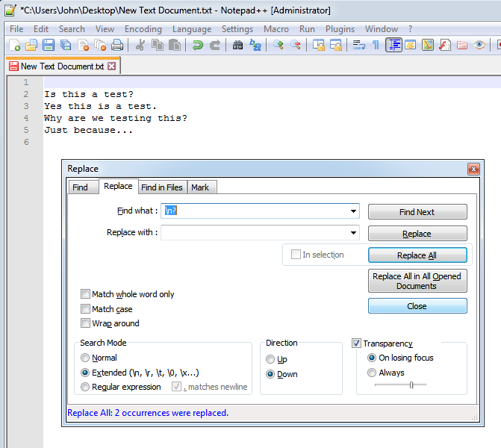Toggle monitoring with the eye icon
501x448 pixels.
(479, 45)
